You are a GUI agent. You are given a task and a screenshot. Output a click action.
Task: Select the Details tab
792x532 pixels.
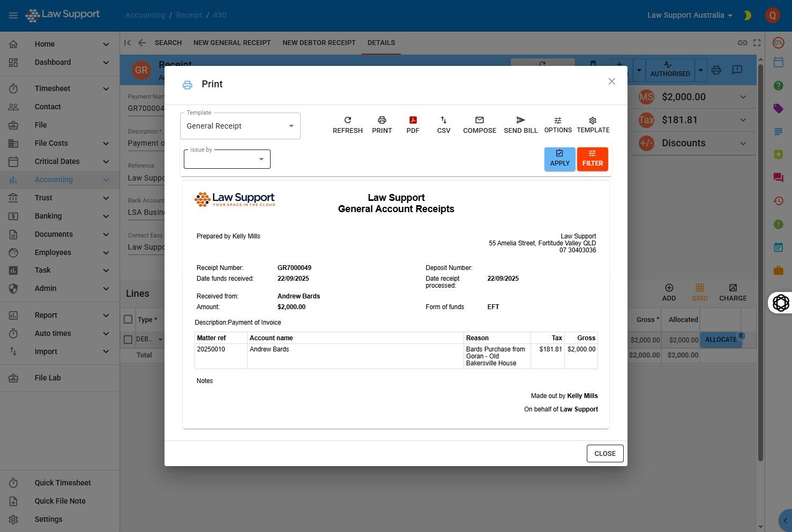click(381, 43)
